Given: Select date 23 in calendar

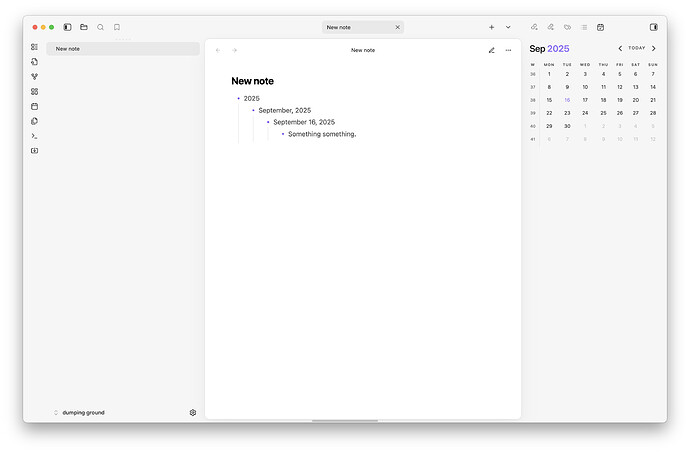Looking at the screenshot, I should coord(567,113).
